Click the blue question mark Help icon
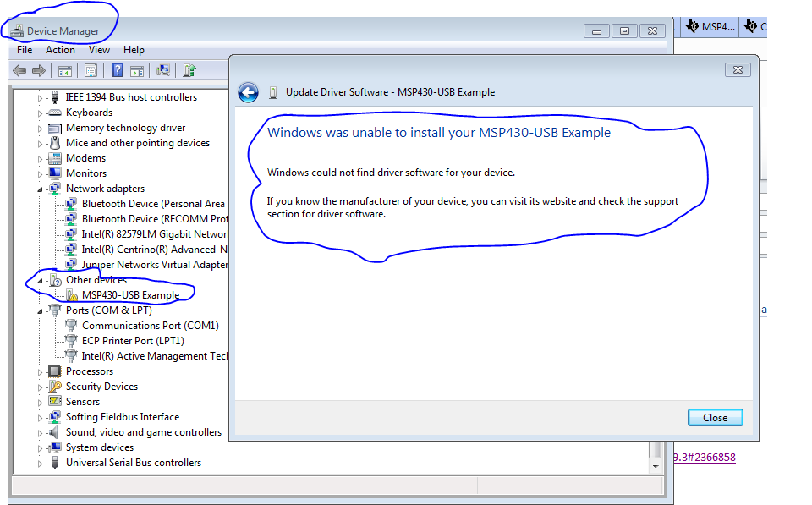The image size is (812, 505). click(117, 70)
